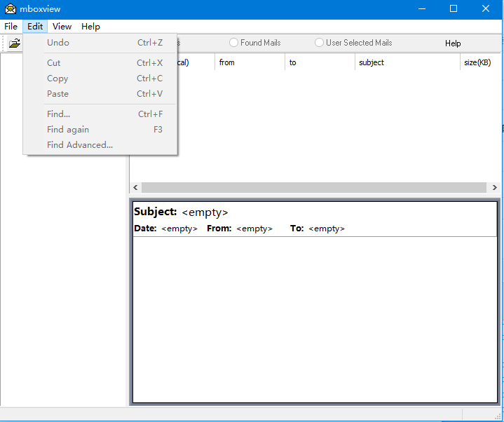
Task: Select Copy from the Edit menu
Action: pos(57,79)
